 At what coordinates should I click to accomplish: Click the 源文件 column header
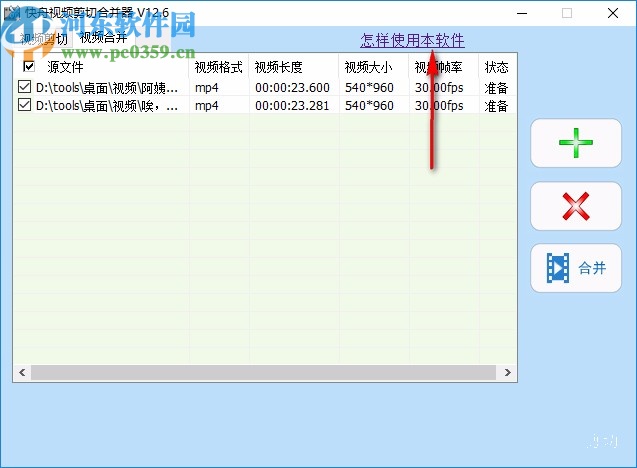(x=65, y=67)
